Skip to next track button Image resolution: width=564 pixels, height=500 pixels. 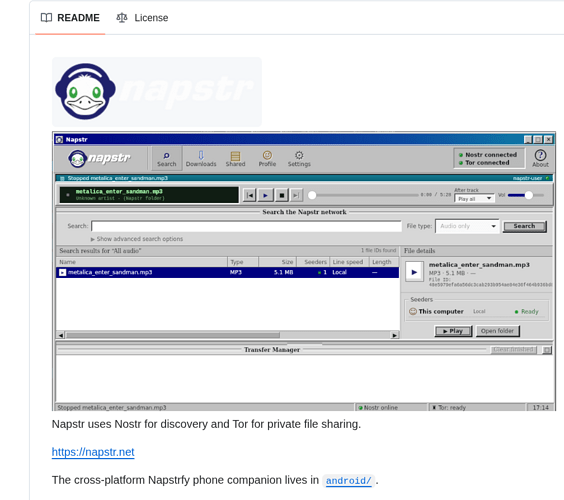296,195
